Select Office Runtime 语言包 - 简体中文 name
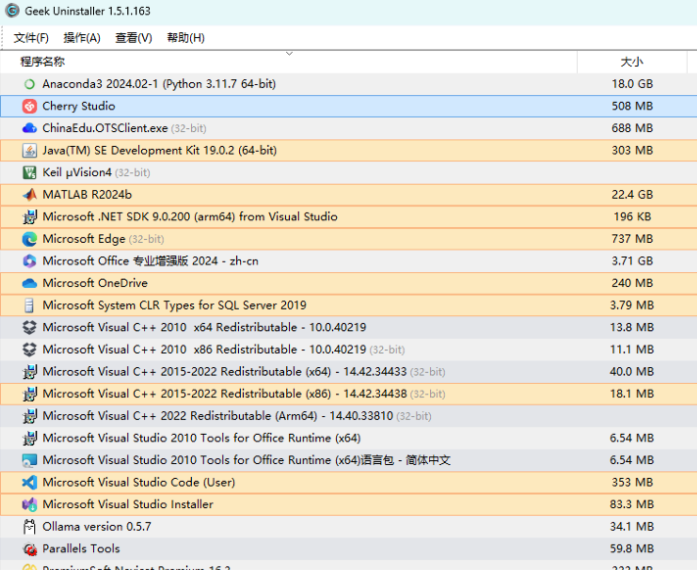 [x=246, y=460]
